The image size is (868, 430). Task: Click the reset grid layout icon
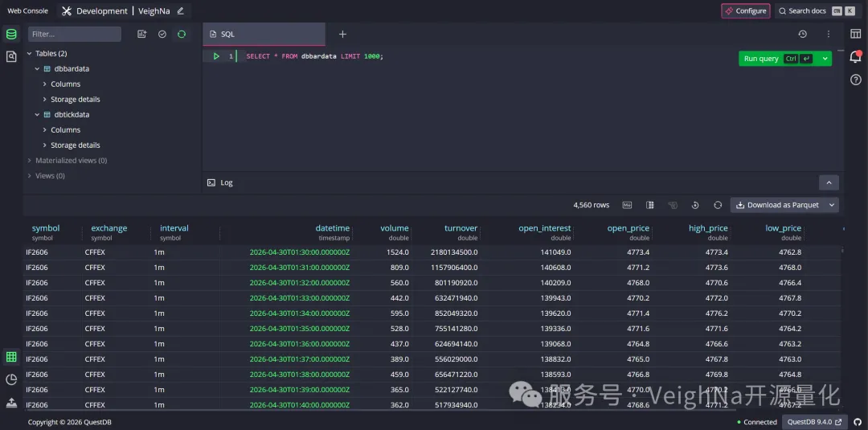click(695, 205)
